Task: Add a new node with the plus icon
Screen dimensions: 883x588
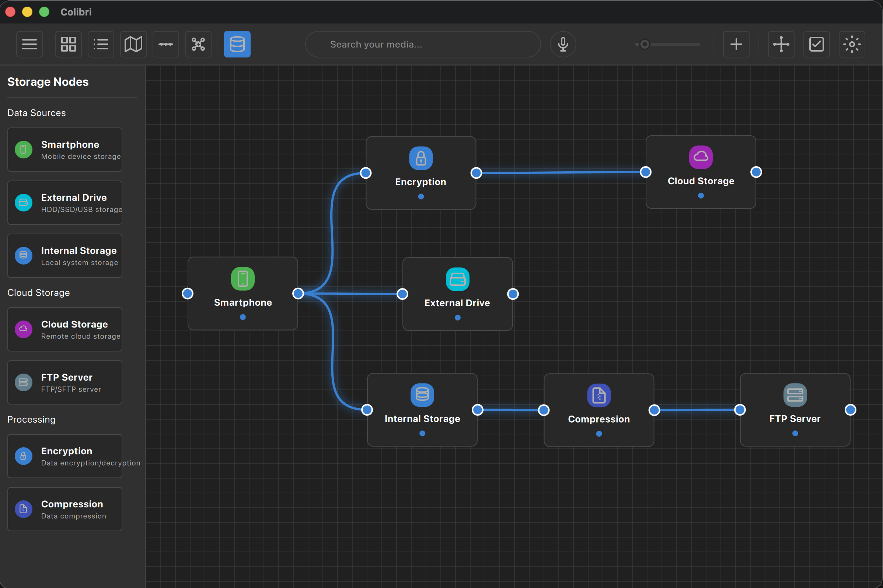Action: 736,44
